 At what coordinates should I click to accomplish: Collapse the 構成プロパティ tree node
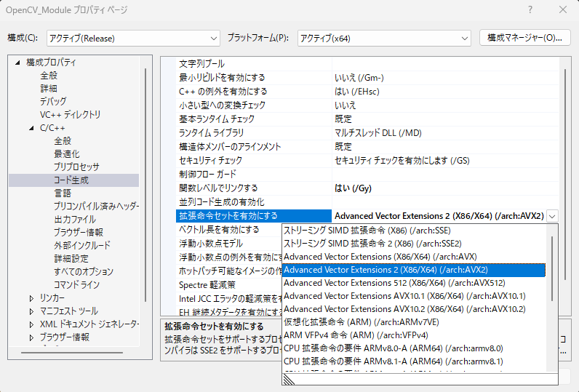click(x=17, y=63)
